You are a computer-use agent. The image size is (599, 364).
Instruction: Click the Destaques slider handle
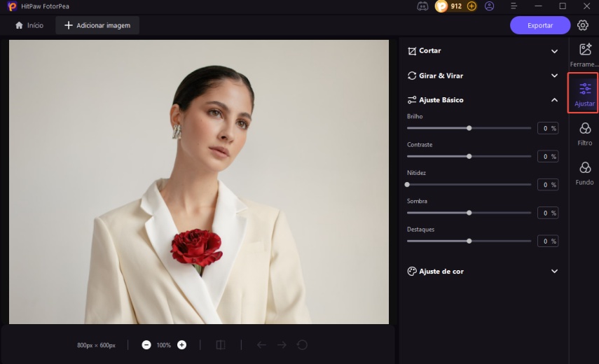(469, 241)
